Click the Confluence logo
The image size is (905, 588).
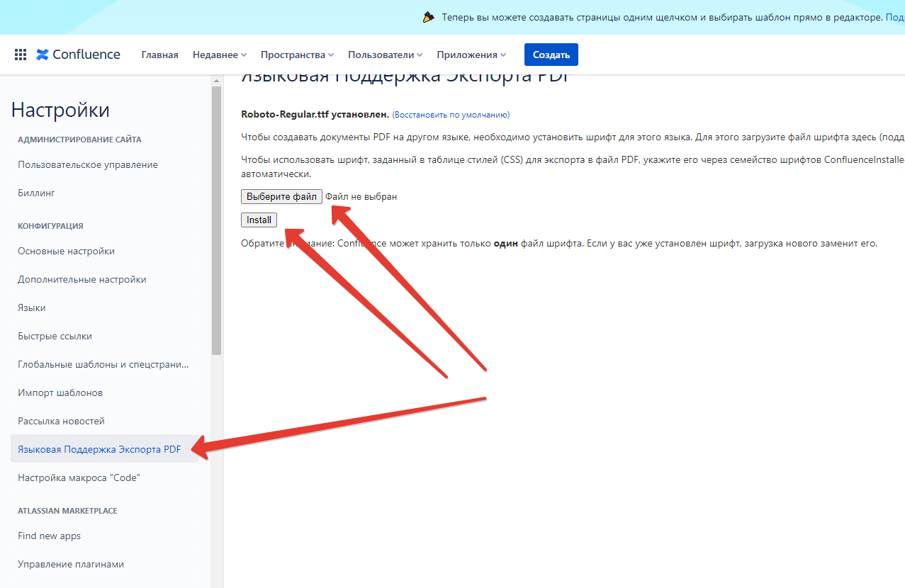click(x=79, y=55)
